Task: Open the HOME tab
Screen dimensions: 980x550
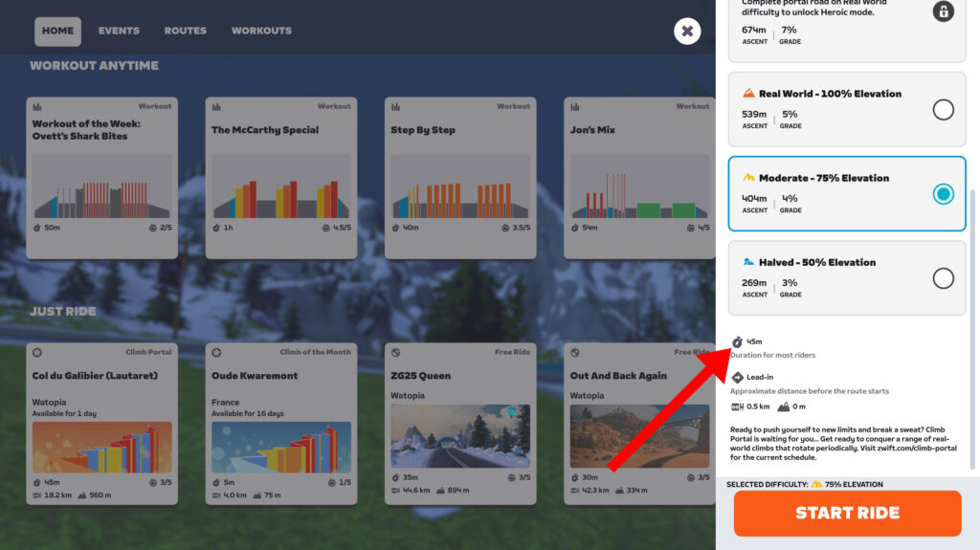Action: coord(57,32)
